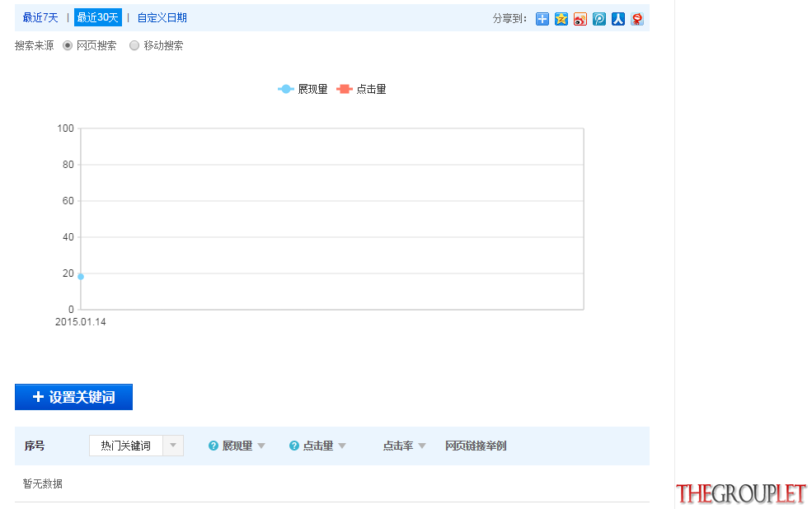Share to Tencent Weibo icon

click(599, 19)
